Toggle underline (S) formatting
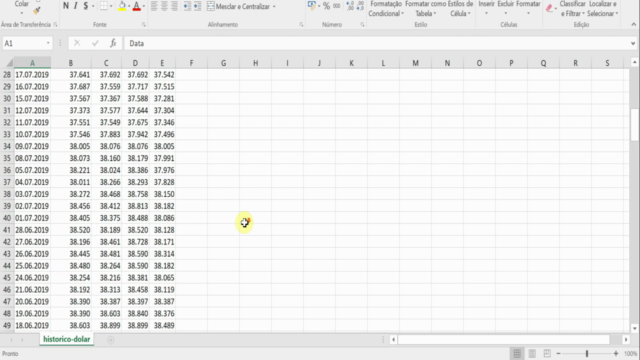 click(x=85, y=6)
